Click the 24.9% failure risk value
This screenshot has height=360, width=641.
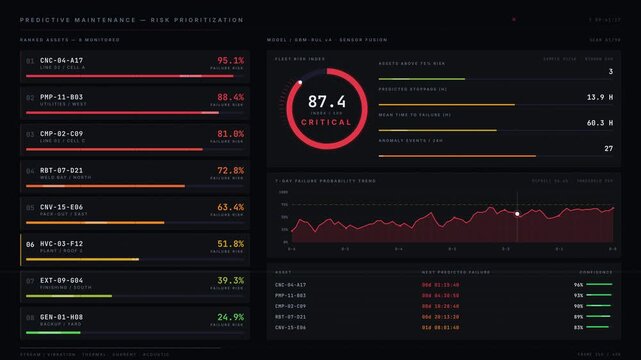[x=231, y=317]
